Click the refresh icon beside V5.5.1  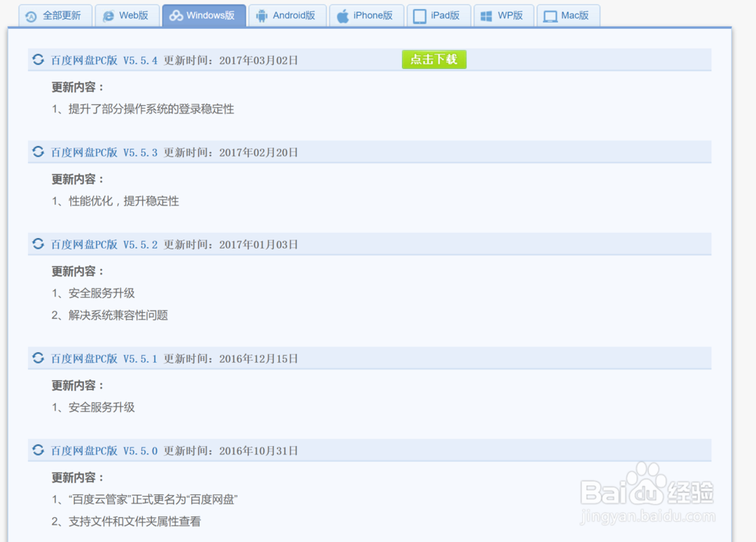tap(38, 358)
